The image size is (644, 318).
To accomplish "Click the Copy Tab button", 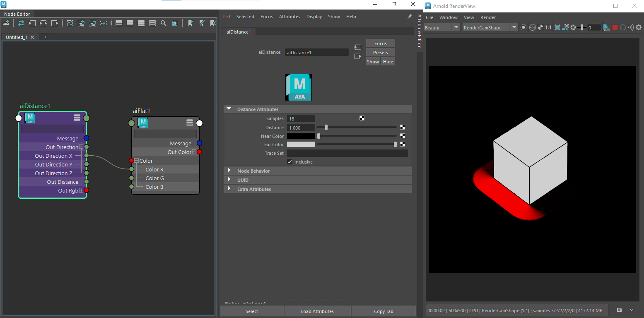I will click(x=384, y=311).
